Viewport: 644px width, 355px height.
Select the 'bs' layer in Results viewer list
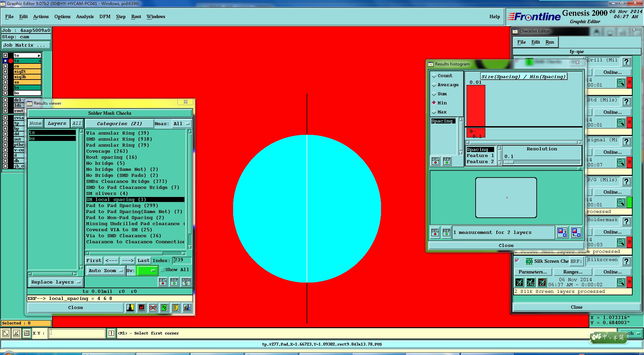pos(52,139)
